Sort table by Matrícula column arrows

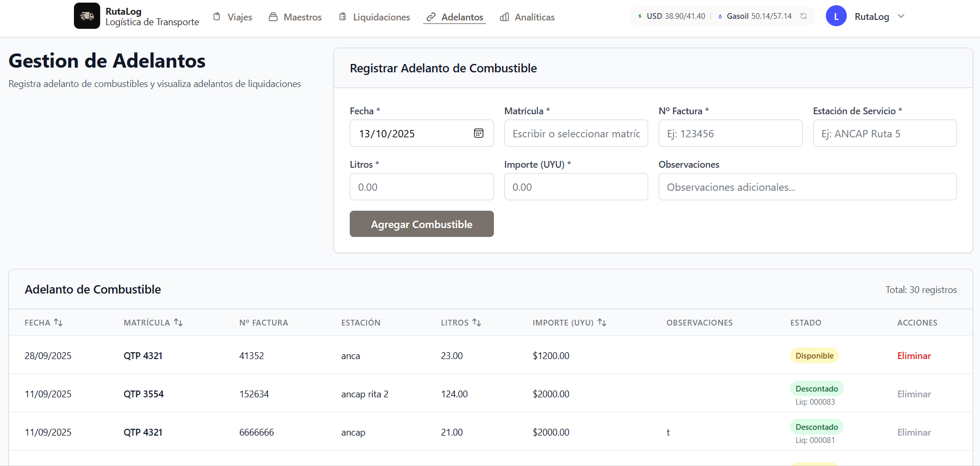pos(178,322)
